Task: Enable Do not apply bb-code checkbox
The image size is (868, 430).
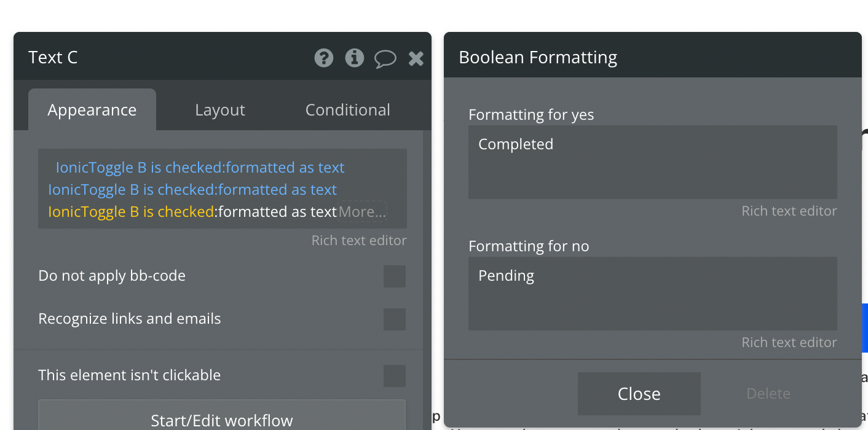Action: (395, 276)
